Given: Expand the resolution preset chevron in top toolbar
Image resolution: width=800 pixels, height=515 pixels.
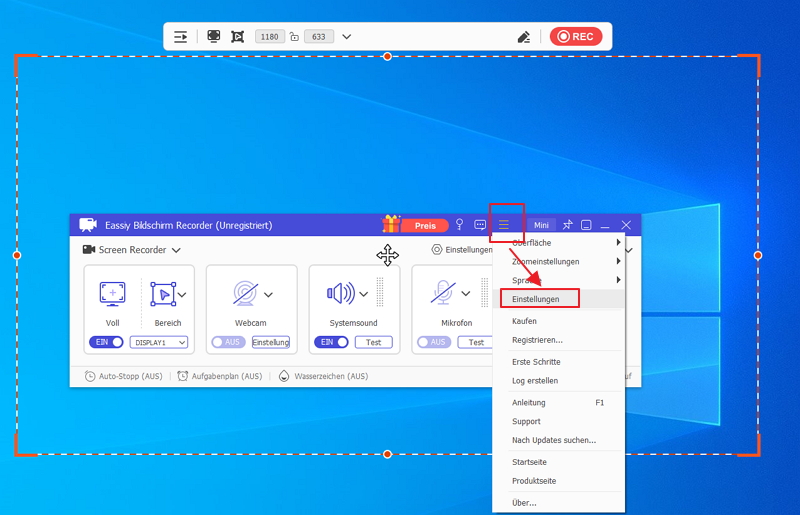Looking at the screenshot, I should tap(346, 36).
